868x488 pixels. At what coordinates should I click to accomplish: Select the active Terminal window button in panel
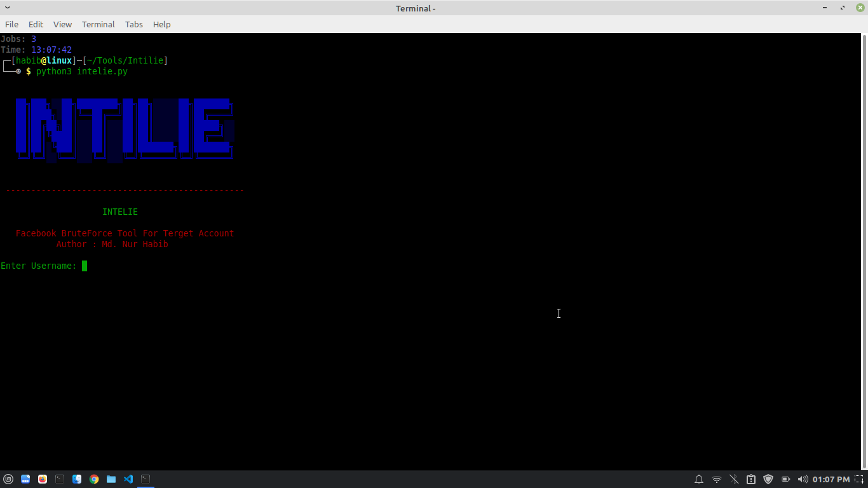tap(146, 479)
